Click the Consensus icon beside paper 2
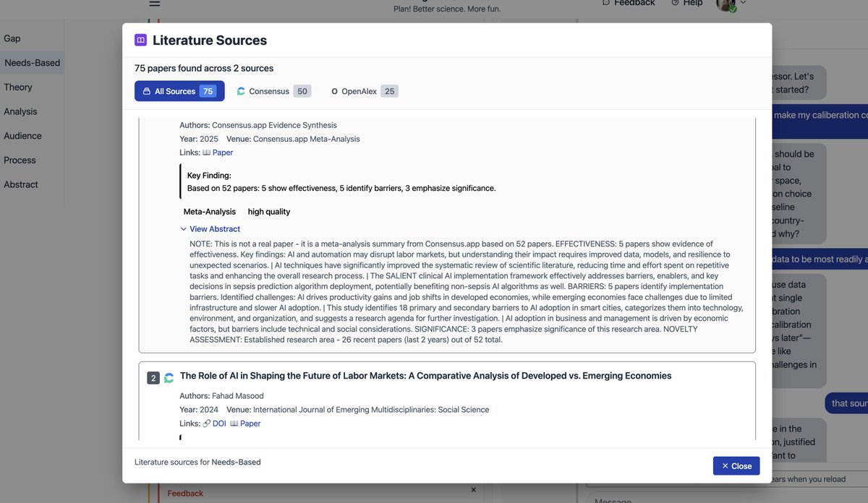This screenshot has width=868, height=503. point(169,378)
